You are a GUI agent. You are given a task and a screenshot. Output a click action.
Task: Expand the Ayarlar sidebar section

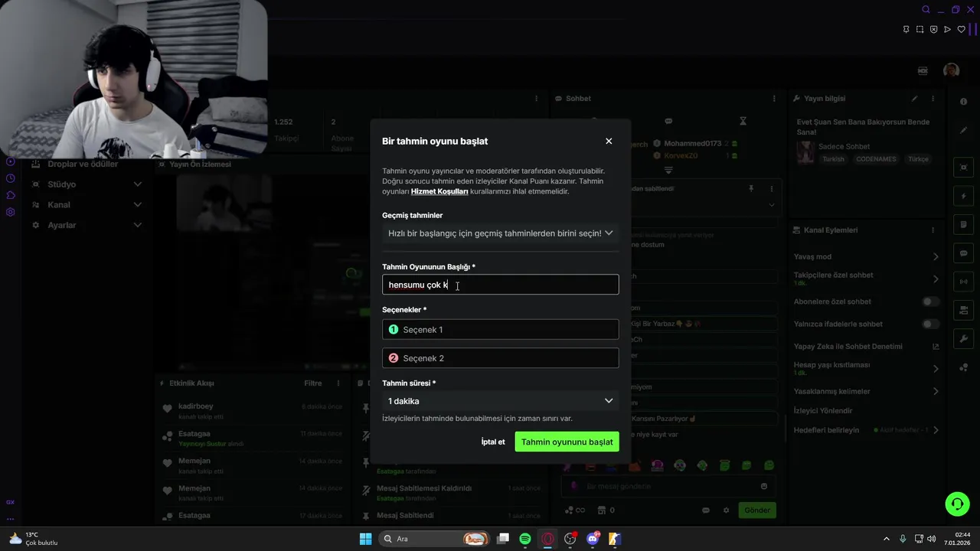tap(138, 225)
